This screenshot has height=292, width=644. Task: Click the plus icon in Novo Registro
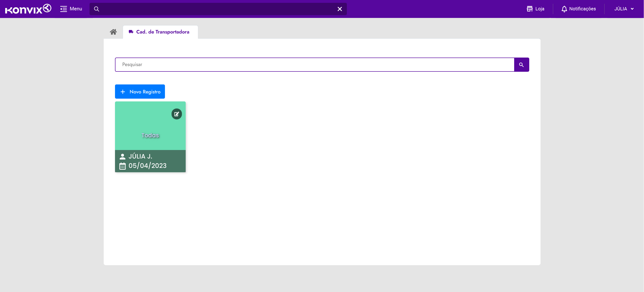123,92
